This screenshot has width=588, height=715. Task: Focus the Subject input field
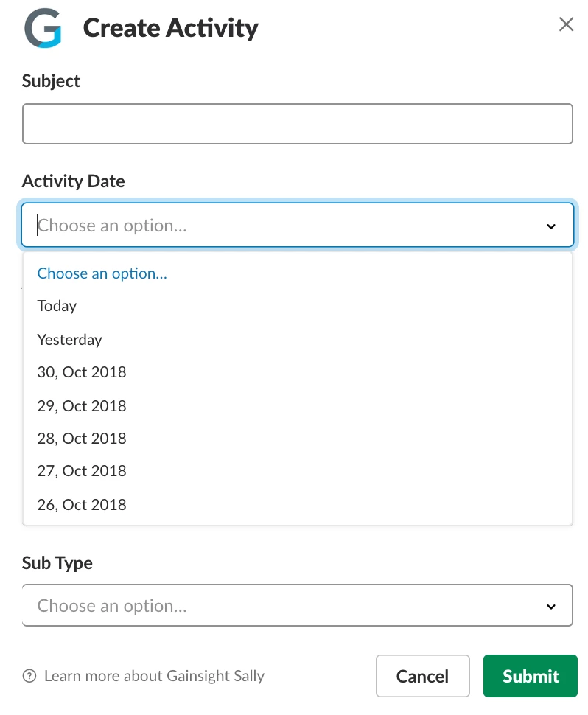[297, 124]
